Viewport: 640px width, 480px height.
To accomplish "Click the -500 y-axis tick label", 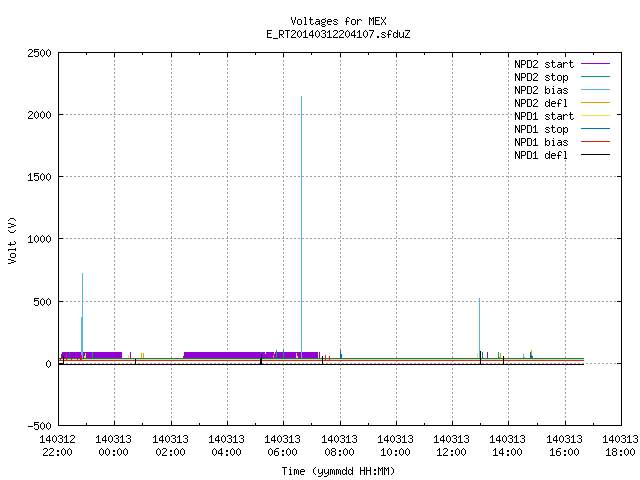I will click(x=40, y=426).
